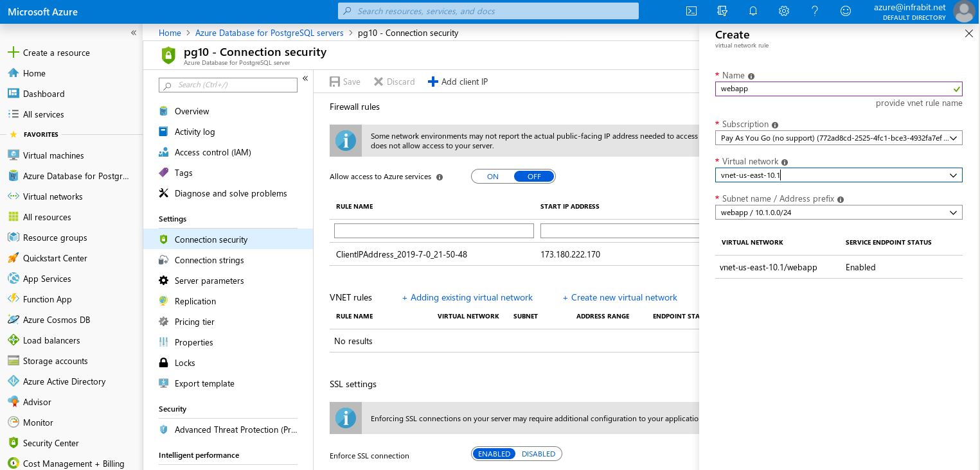Click Virtual machines icon in favorites
The image size is (980, 470).
pos(13,155)
